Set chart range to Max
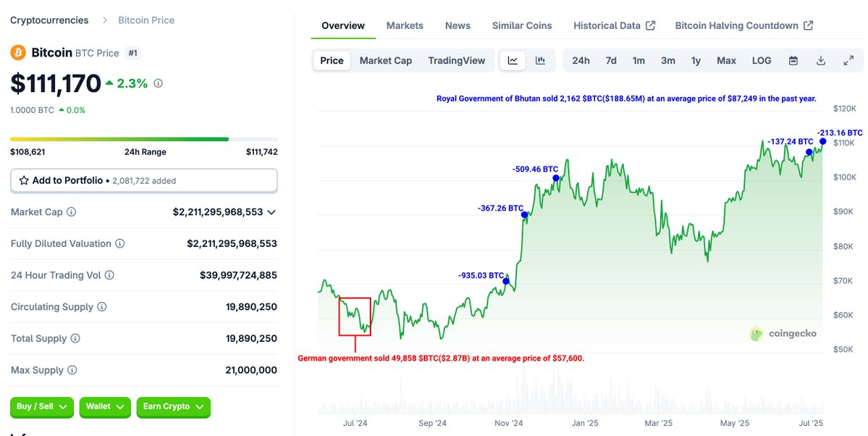Image resolution: width=868 pixels, height=436 pixels. click(726, 60)
